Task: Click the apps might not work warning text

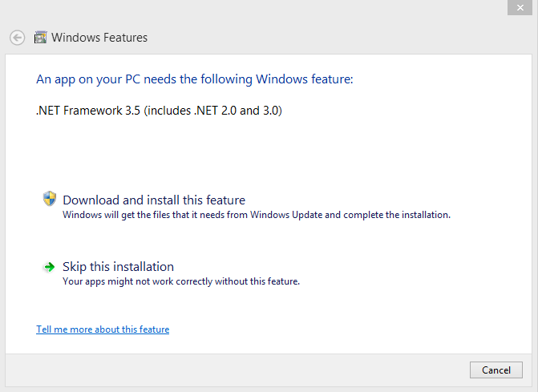Action: 180,281
